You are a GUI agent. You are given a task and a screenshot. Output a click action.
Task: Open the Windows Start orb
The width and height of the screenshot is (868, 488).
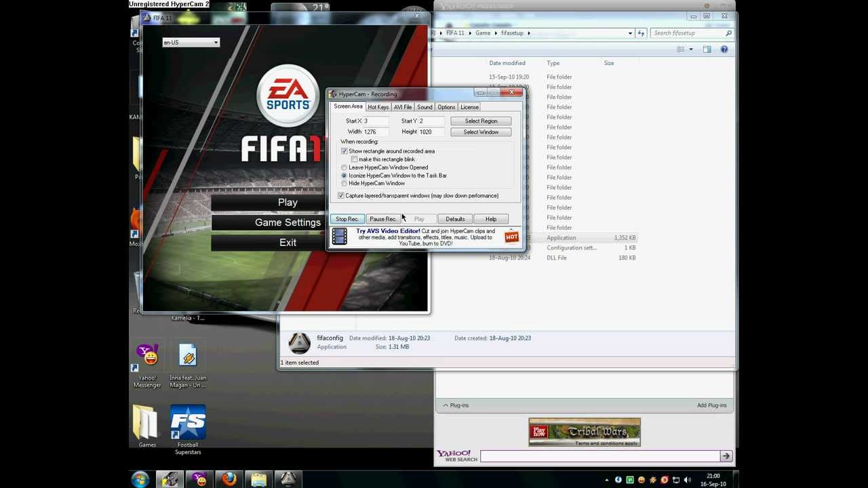(140, 479)
